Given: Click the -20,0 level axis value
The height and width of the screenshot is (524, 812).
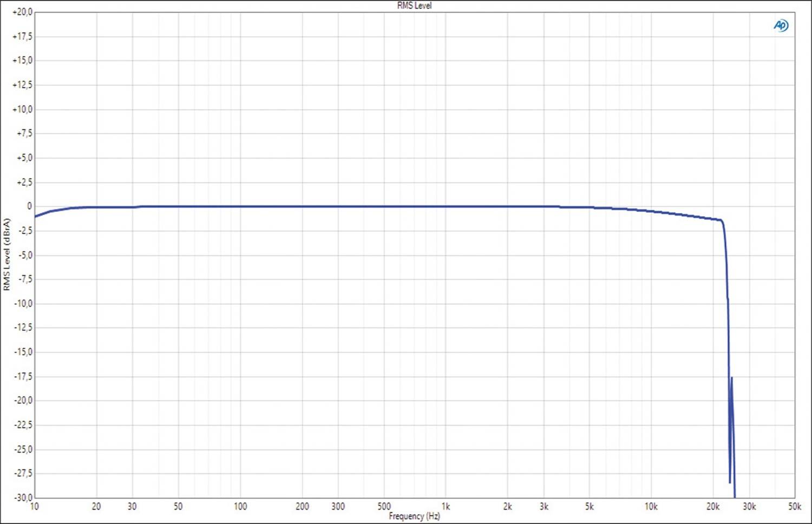Looking at the screenshot, I should click(x=23, y=400).
